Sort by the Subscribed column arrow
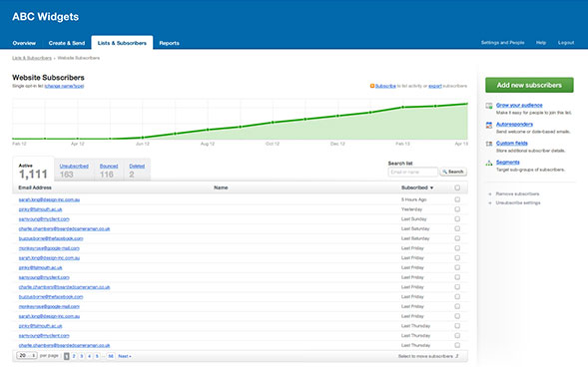This screenshot has width=588, height=367. 431,187
